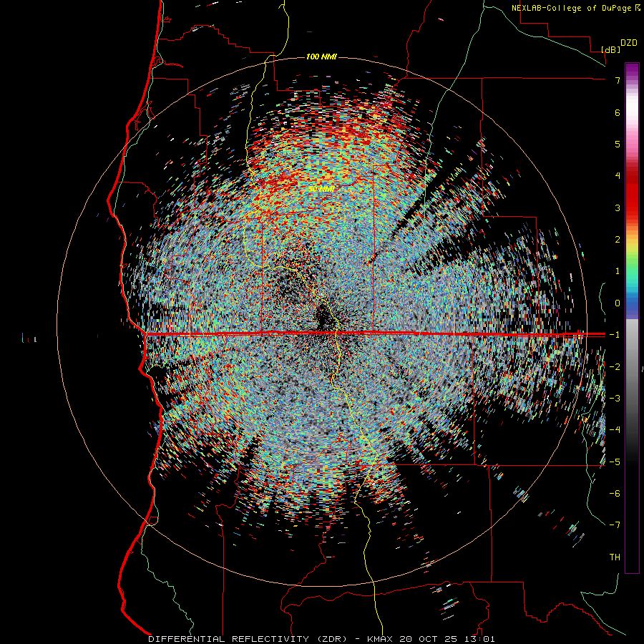Select the '-7' dB scale label
Viewport: 644px width, 644px height.
(x=615, y=525)
